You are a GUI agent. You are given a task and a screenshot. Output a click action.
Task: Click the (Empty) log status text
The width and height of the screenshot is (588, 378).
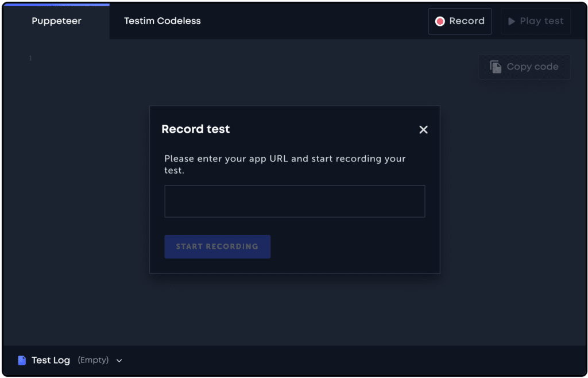(93, 360)
